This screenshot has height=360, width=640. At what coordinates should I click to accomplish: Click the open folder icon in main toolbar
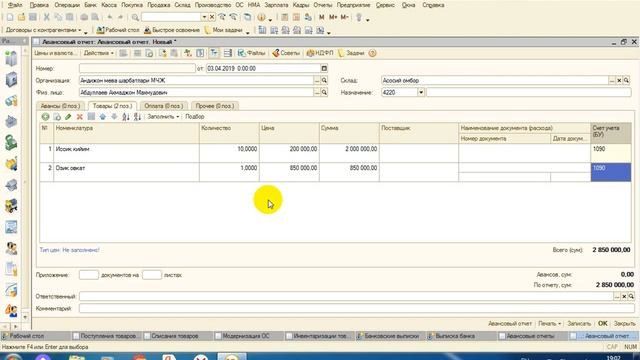[21, 17]
